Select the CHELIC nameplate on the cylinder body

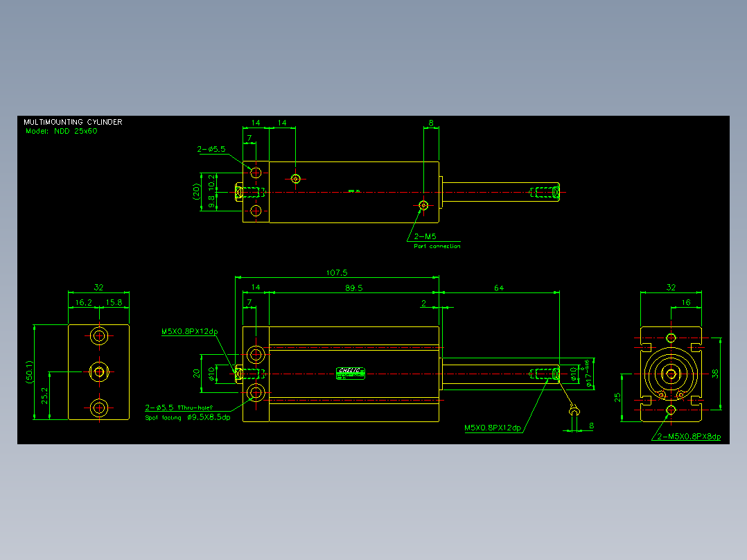351,373
